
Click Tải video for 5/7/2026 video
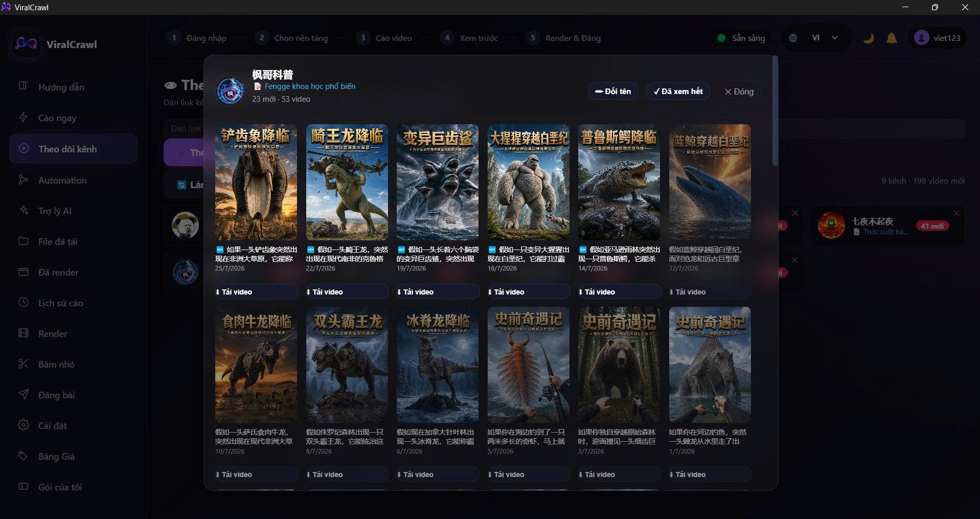[x=529, y=474]
